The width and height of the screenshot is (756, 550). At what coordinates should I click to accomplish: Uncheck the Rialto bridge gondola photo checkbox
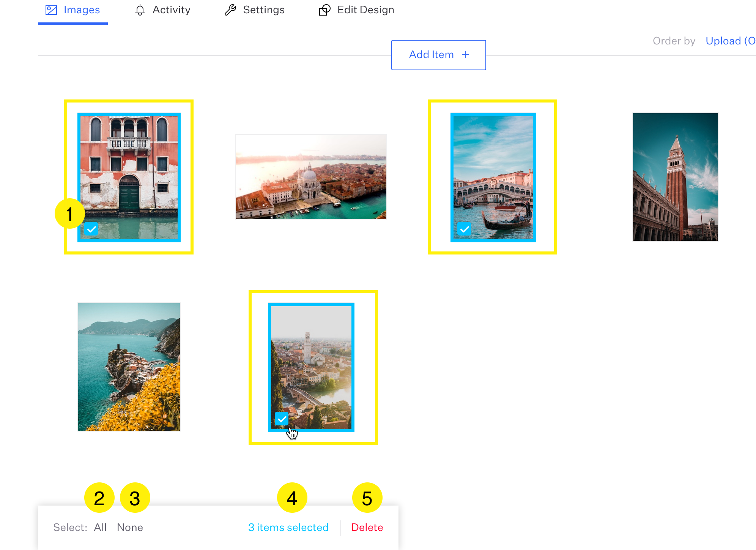(464, 229)
